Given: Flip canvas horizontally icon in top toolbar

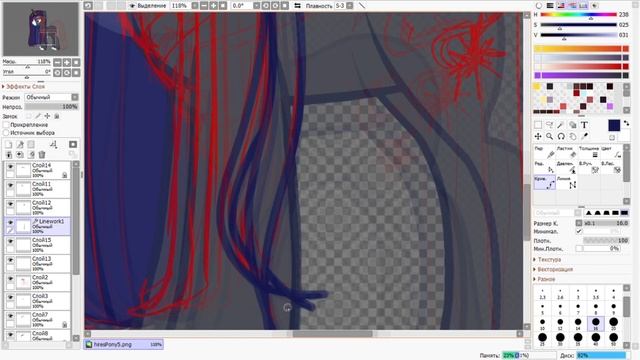Looking at the screenshot, I should click(298, 6).
